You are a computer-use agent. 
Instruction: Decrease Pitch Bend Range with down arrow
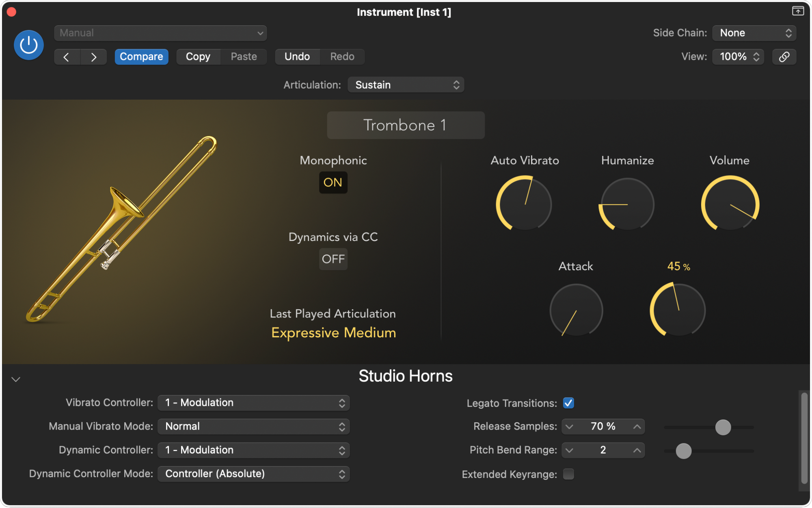pos(570,450)
